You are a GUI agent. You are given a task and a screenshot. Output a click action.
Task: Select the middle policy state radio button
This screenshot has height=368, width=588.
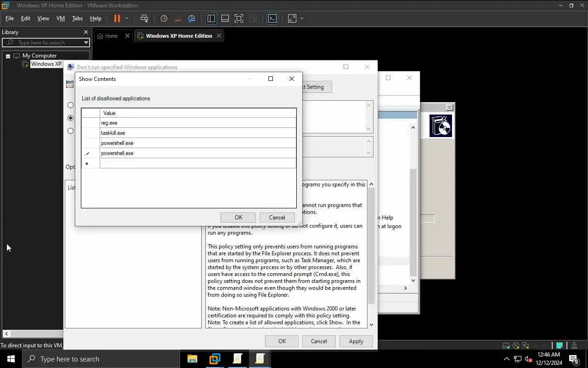(x=70, y=118)
